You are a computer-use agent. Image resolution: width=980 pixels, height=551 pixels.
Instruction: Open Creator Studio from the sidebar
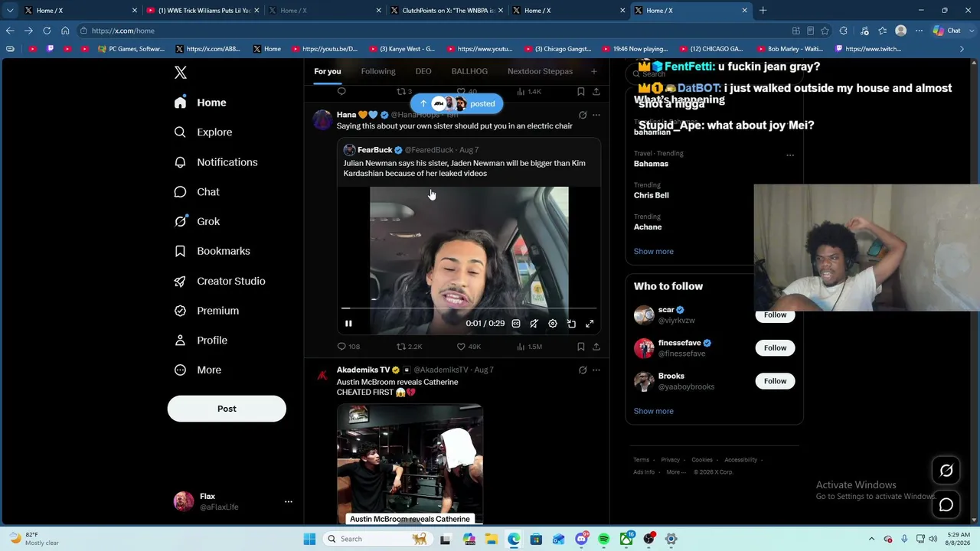pyautogui.click(x=220, y=281)
